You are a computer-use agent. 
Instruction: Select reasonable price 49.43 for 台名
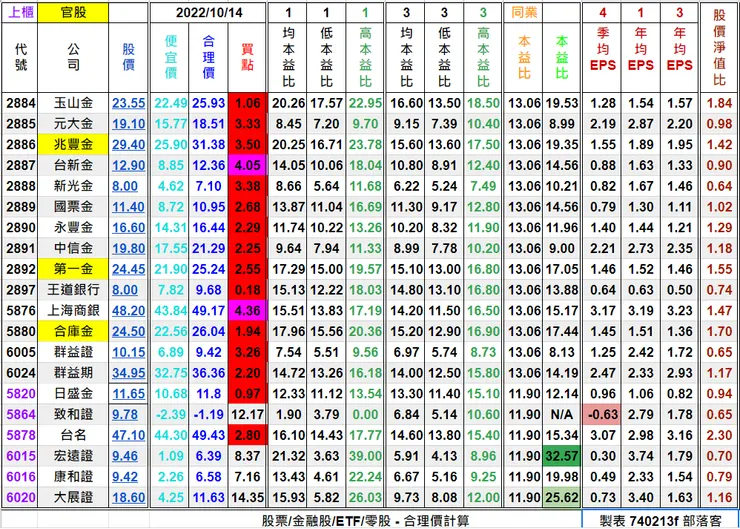(209, 435)
